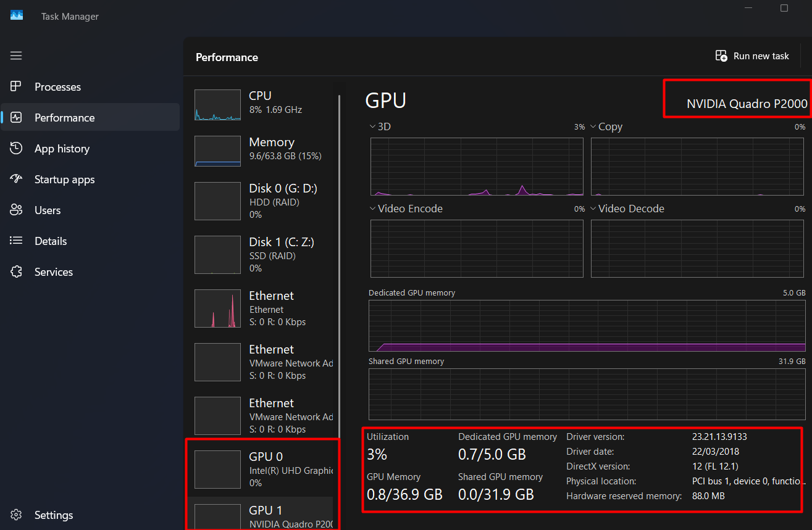Viewport: 812px width, 530px height.
Task: Open the hamburger navigation menu
Action: (16, 56)
